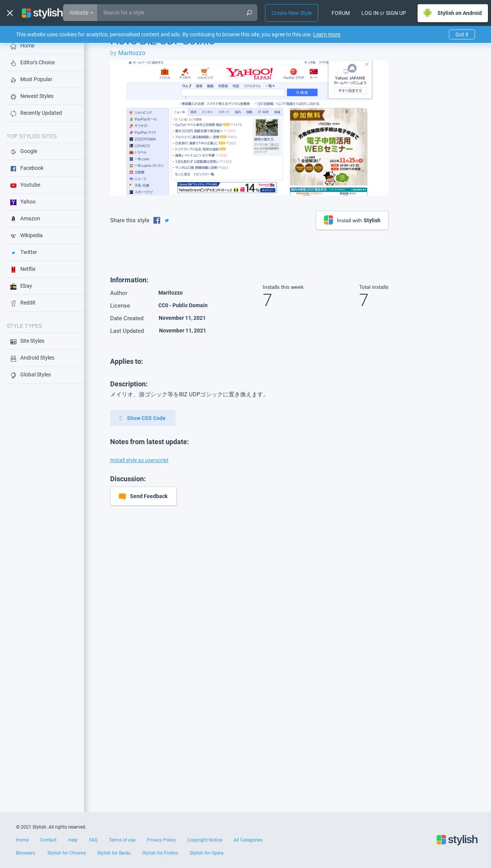Click the footer Stylish logo

coord(457,840)
